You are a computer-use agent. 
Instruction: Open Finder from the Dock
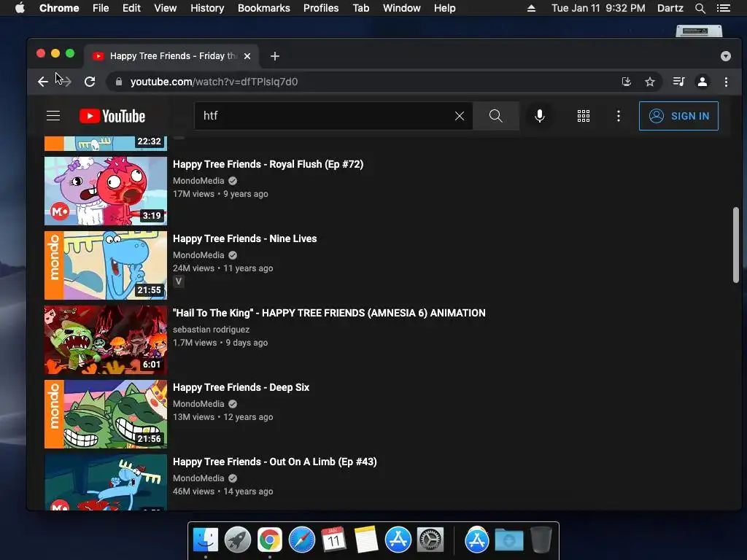[206, 540]
